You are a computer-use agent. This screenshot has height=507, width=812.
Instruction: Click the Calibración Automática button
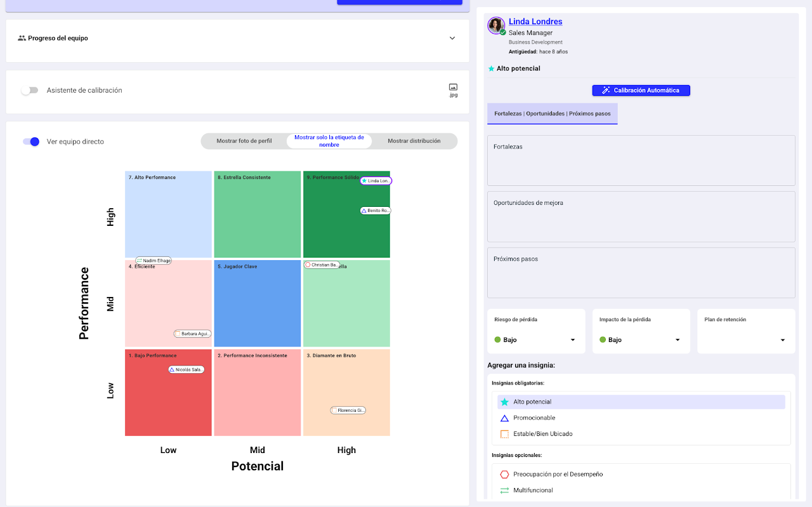pyautogui.click(x=641, y=91)
